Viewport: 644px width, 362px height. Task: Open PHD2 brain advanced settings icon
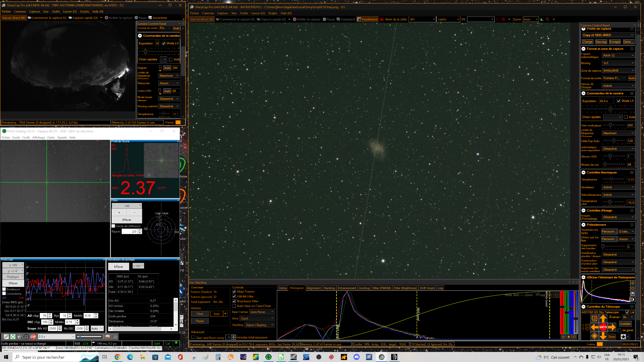[108, 337]
